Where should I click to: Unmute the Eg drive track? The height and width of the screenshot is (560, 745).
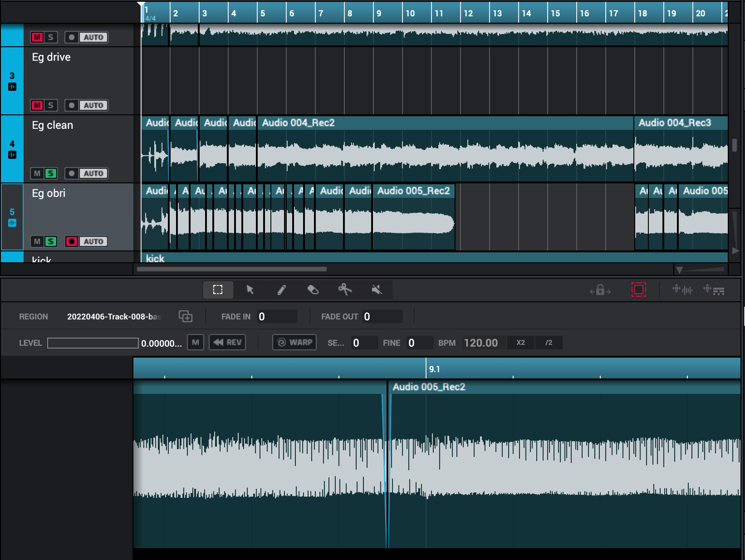[37, 105]
